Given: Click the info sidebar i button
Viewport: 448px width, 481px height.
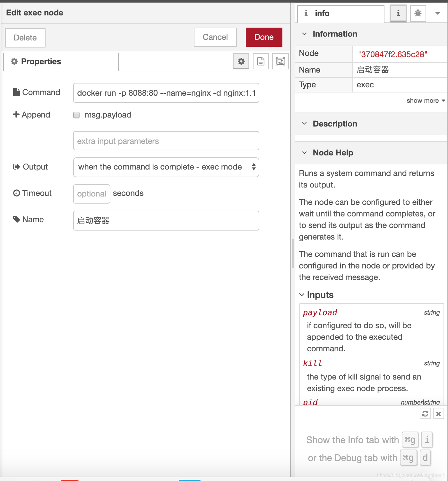Looking at the screenshot, I should point(398,13).
